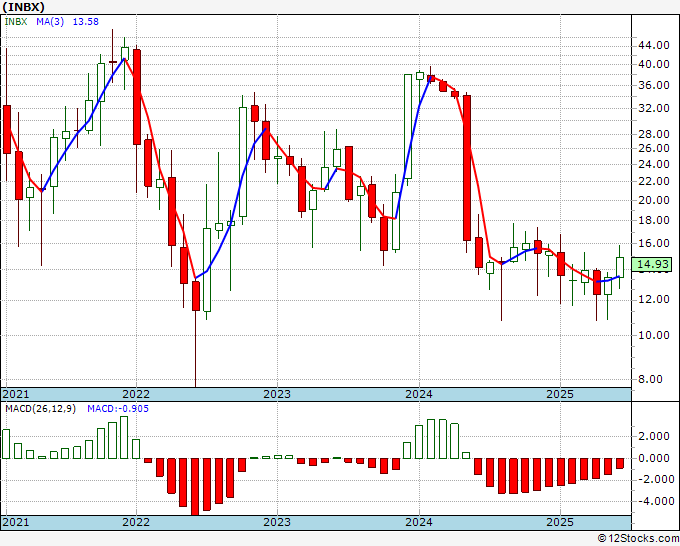This screenshot has width=680, height=546.
Task: Click 2025 on the MACD timeline
Action: (x=560, y=522)
